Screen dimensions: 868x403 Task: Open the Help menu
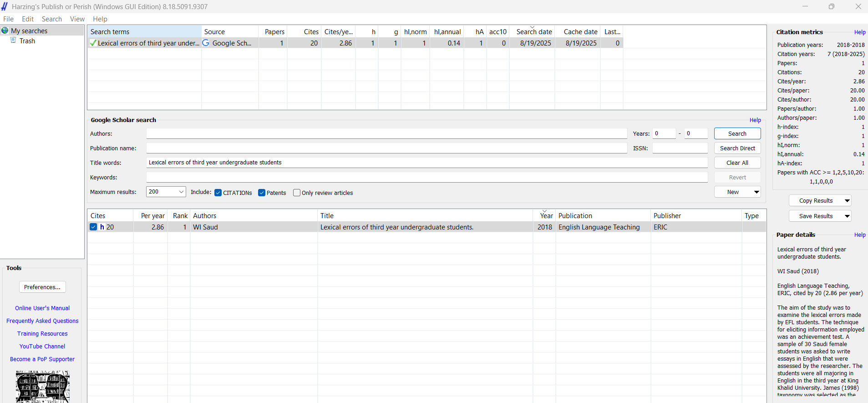click(100, 19)
